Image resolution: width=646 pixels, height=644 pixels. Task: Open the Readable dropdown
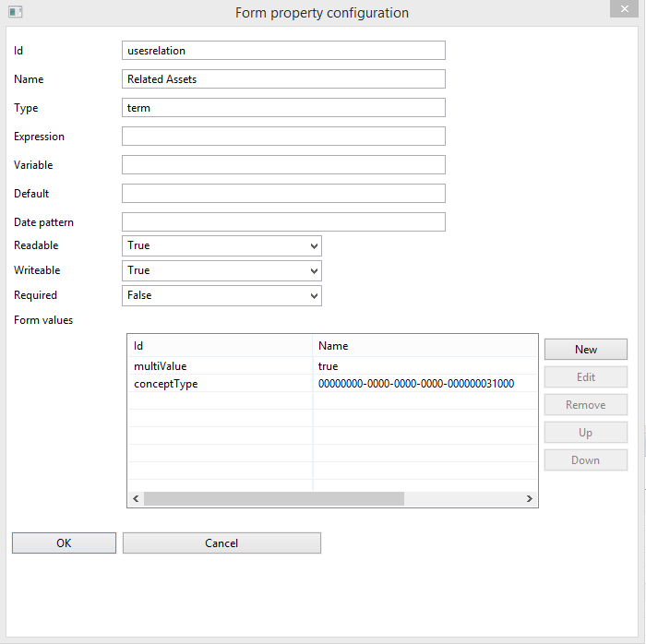[x=221, y=245]
